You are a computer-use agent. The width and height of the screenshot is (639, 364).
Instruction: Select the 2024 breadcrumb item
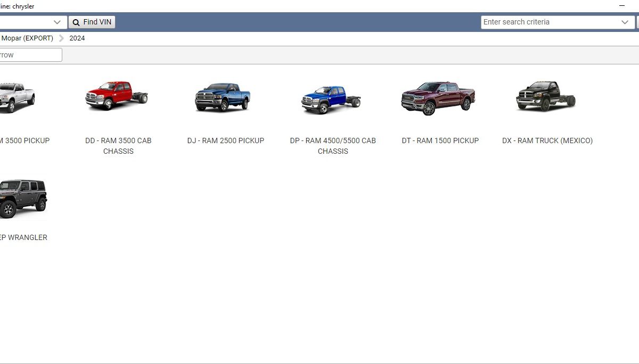pos(77,38)
